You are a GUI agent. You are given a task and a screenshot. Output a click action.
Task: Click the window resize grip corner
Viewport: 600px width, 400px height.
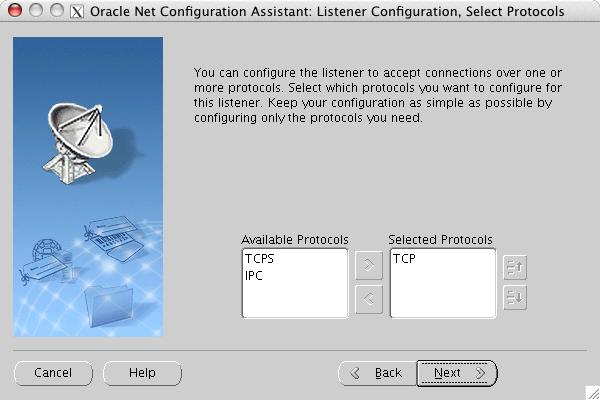(592, 392)
